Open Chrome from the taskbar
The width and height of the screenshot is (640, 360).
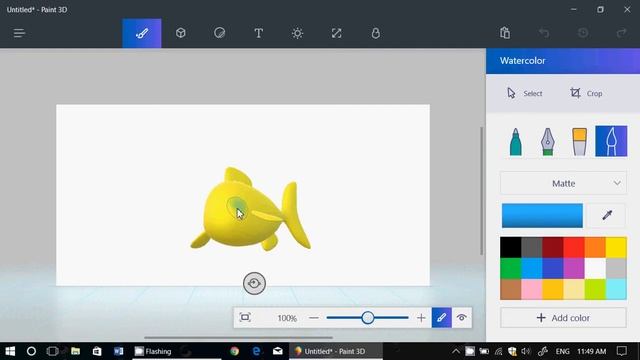[x=234, y=351]
